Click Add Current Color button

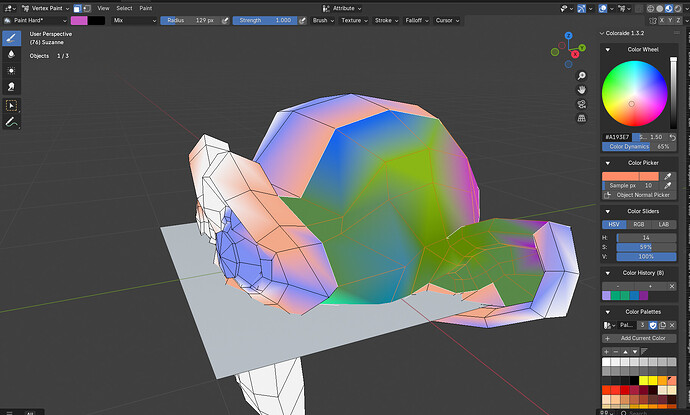coord(639,338)
